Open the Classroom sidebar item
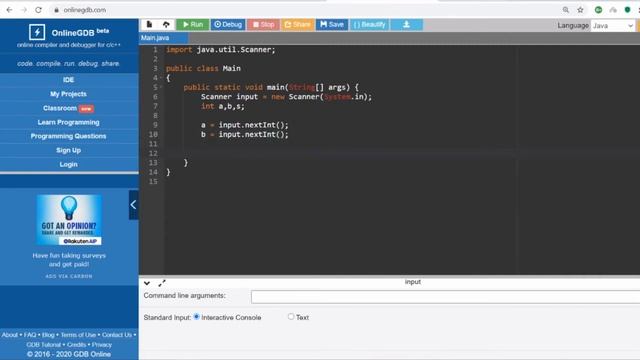640x360 pixels. pyautogui.click(x=69, y=108)
